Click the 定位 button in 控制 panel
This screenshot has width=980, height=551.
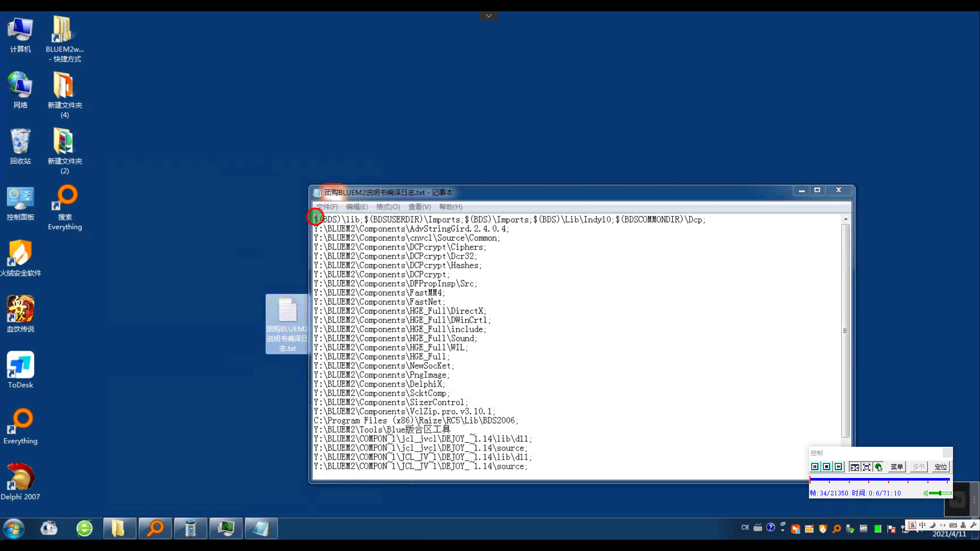(941, 467)
